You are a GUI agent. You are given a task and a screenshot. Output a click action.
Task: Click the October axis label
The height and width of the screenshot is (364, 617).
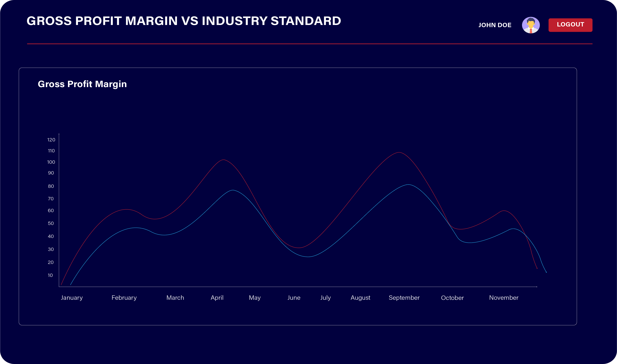pyautogui.click(x=452, y=298)
